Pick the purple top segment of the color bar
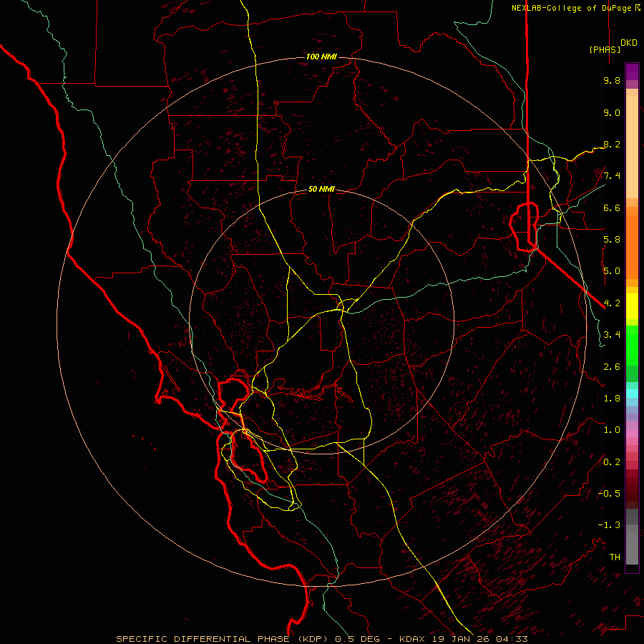This screenshot has width=644, height=644. pos(632,72)
